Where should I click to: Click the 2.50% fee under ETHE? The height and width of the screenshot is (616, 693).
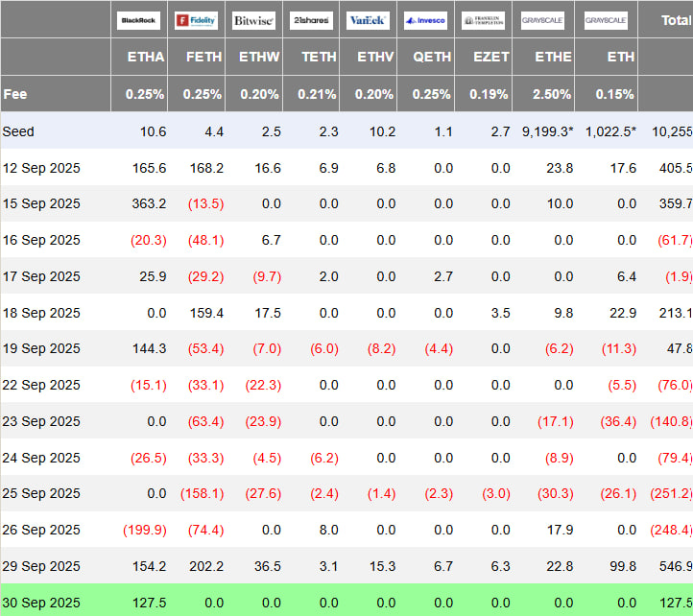pyautogui.click(x=553, y=94)
